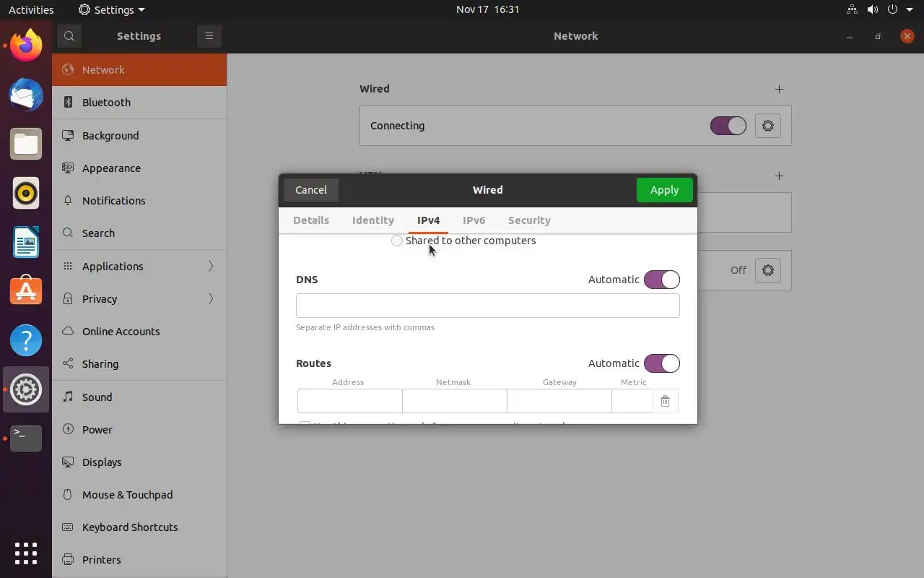Image resolution: width=924 pixels, height=578 pixels.
Task: Switch to the Identity tab
Action: pos(373,220)
